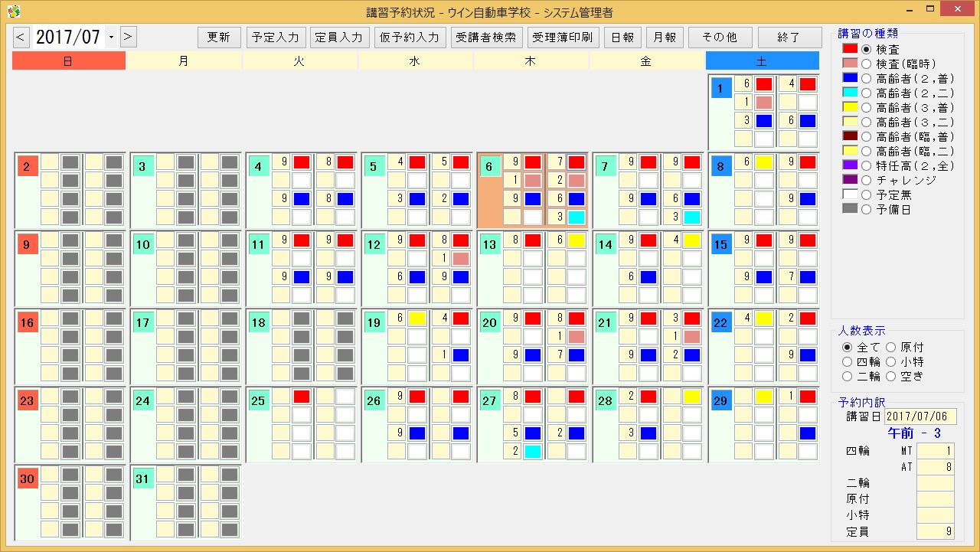Click the yellow slot on day 14
Image resolution: width=980 pixels, height=552 pixels.
pyautogui.click(x=692, y=240)
